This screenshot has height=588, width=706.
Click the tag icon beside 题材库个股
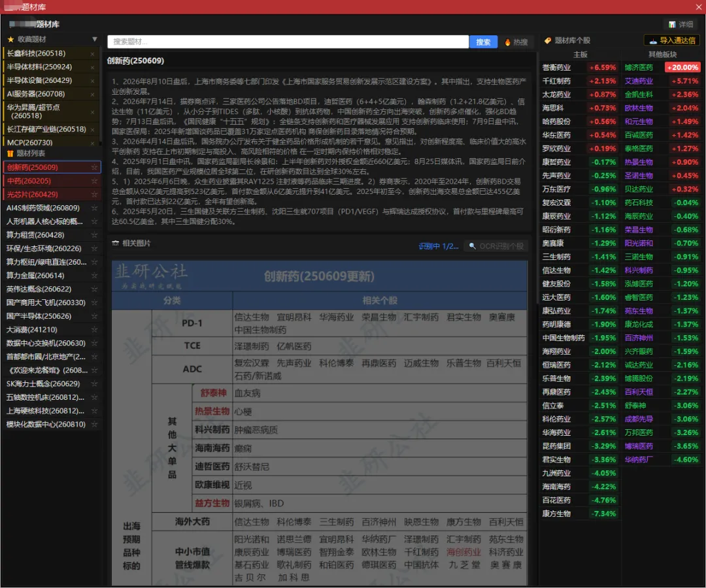tap(548, 41)
